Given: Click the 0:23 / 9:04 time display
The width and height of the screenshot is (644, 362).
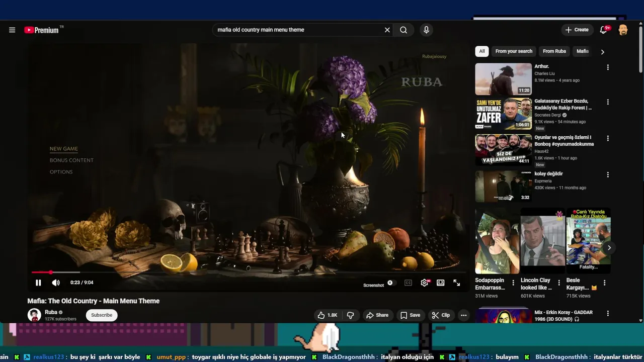Looking at the screenshot, I should 82,283.
